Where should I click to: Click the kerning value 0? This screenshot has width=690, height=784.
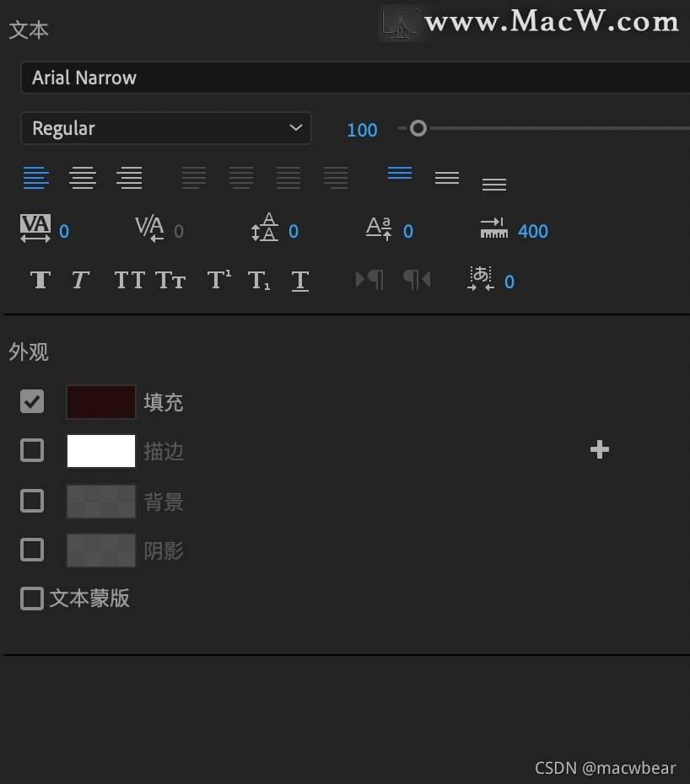tap(179, 231)
